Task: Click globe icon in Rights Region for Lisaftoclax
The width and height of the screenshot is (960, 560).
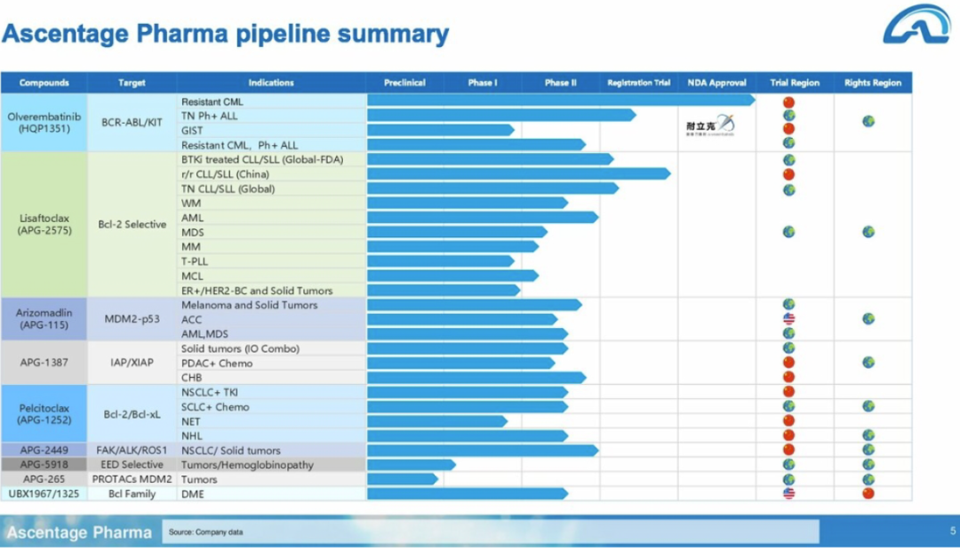Action: click(868, 232)
